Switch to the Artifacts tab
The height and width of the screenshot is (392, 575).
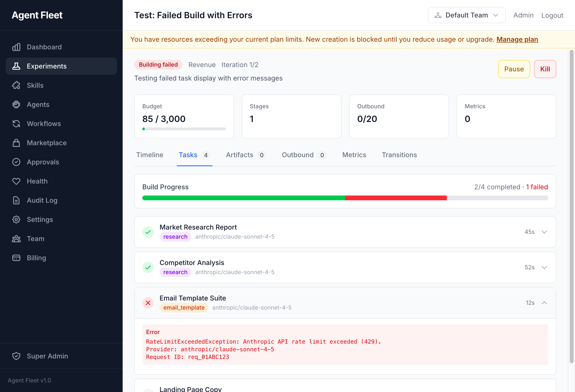[x=239, y=155]
